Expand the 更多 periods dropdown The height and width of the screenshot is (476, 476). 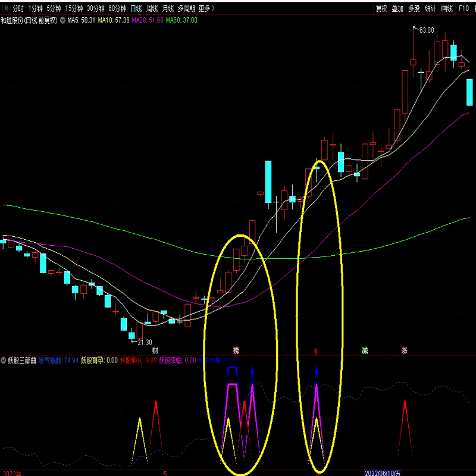206,8
